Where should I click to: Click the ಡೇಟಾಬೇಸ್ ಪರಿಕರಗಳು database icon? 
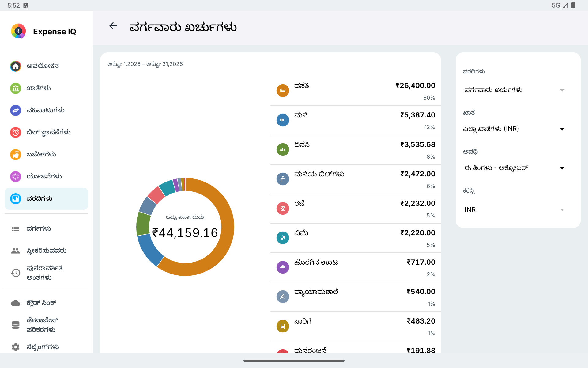16,325
